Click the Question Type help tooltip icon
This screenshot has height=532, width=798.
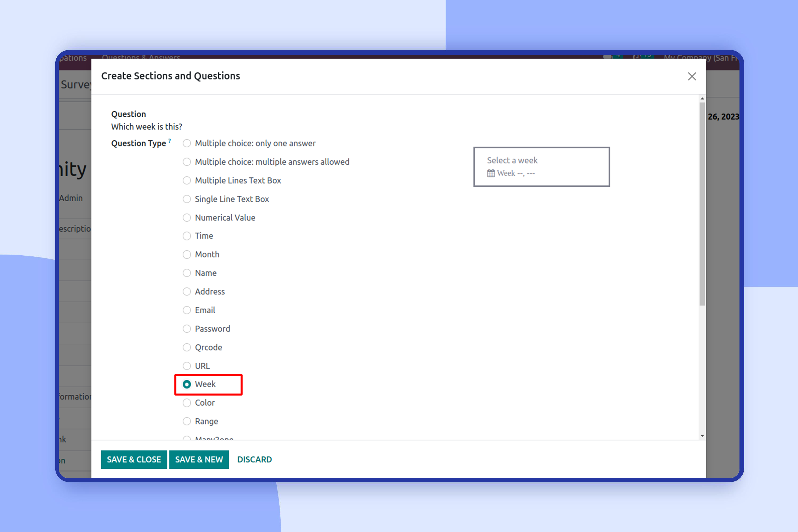tap(170, 141)
